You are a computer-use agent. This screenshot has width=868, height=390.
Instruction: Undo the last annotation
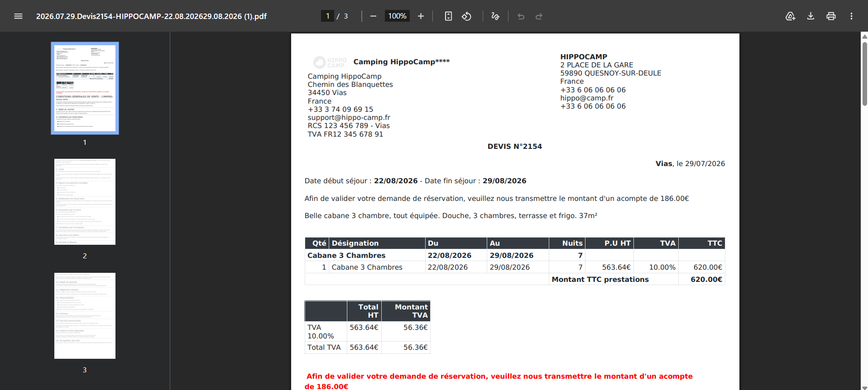pos(521,16)
